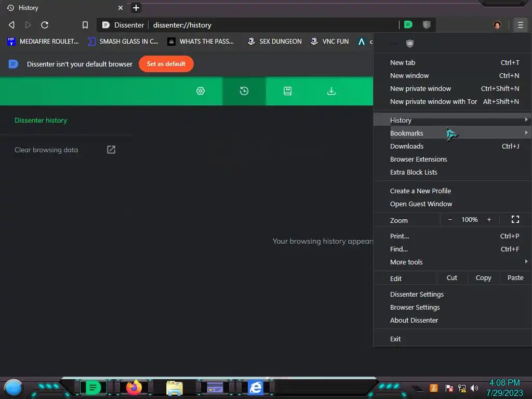The width and height of the screenshot is (532, 399).
Task: Close the History tab
Action: [x=121, y=8]
